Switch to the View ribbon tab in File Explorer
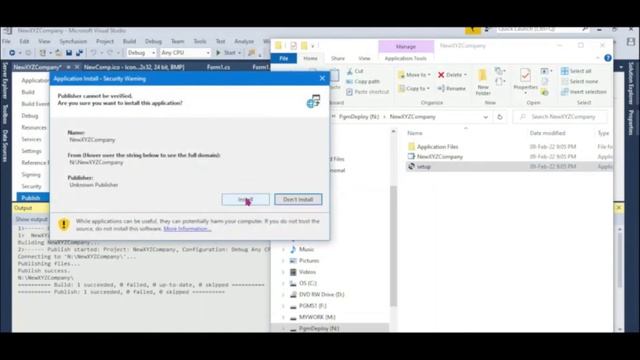The height and width of the screenshot is (360, 640). coord(364,58)
